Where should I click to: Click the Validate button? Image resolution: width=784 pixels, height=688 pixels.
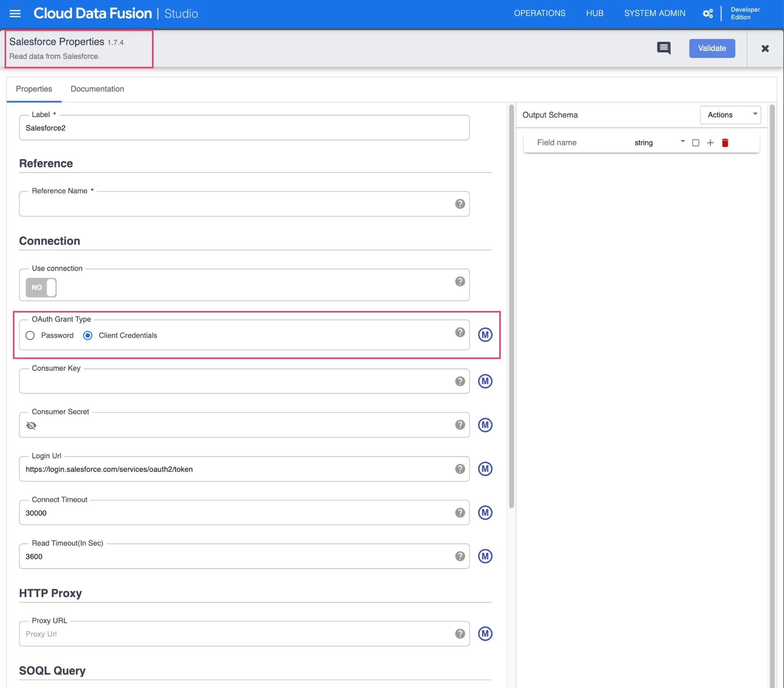click(x=712, y=48)
